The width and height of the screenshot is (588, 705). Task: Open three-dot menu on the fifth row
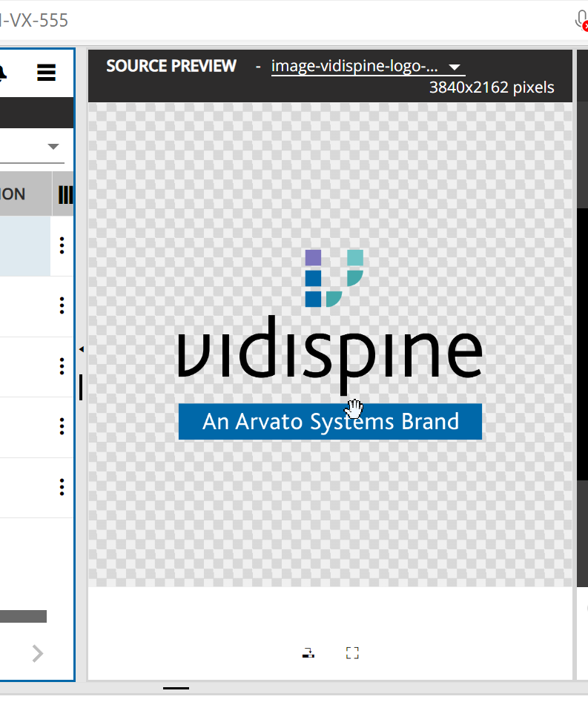pos(62,487)
